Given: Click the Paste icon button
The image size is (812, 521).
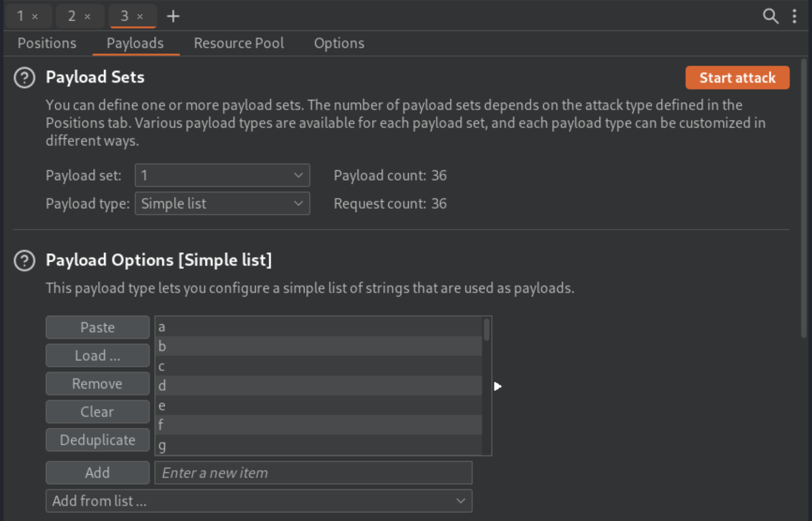Looking at the screenshot, I should [x=98, y=327].
